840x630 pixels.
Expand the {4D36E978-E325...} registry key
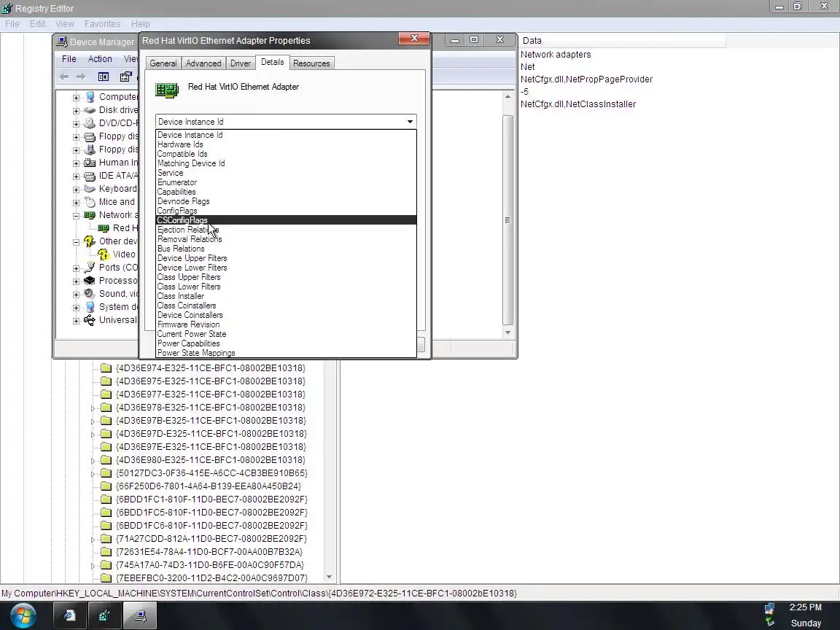pyautogui.click(x=93, y=408)
